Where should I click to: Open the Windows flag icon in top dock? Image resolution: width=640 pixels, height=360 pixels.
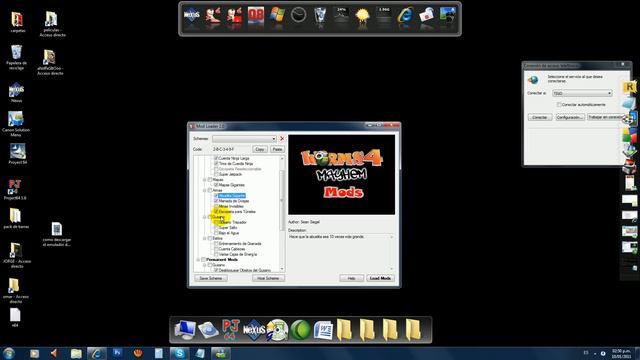click(x=277, y=15)
